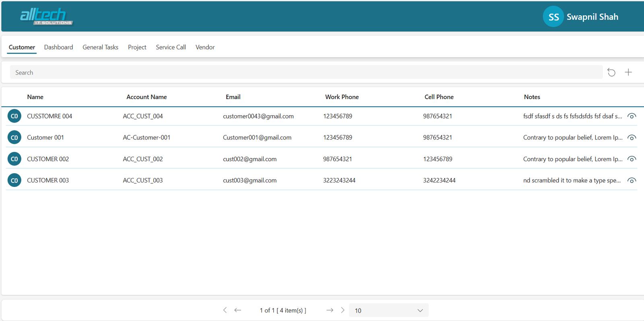Open the Service Call tab
The height and width of the screenshot is (321, 644).
point(171,47)
